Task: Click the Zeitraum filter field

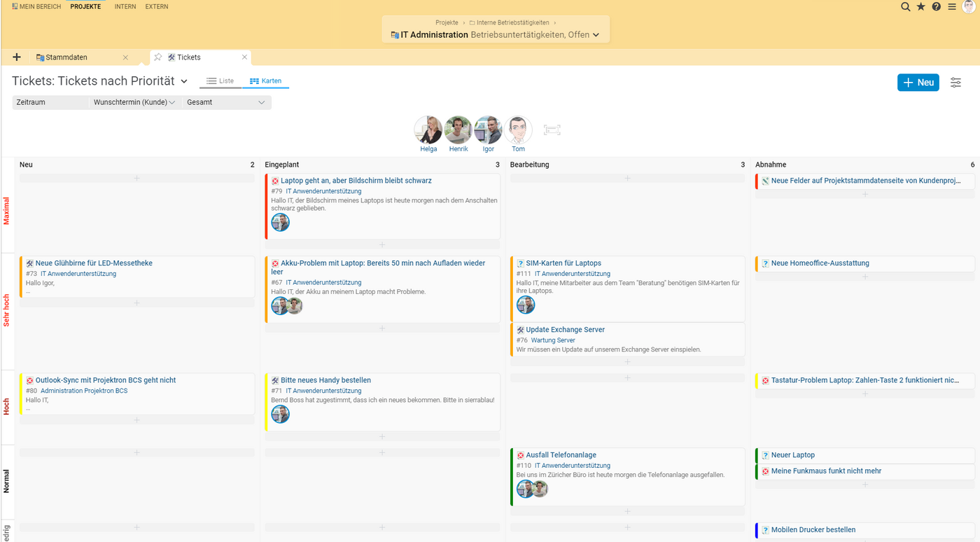Action: 50,102
